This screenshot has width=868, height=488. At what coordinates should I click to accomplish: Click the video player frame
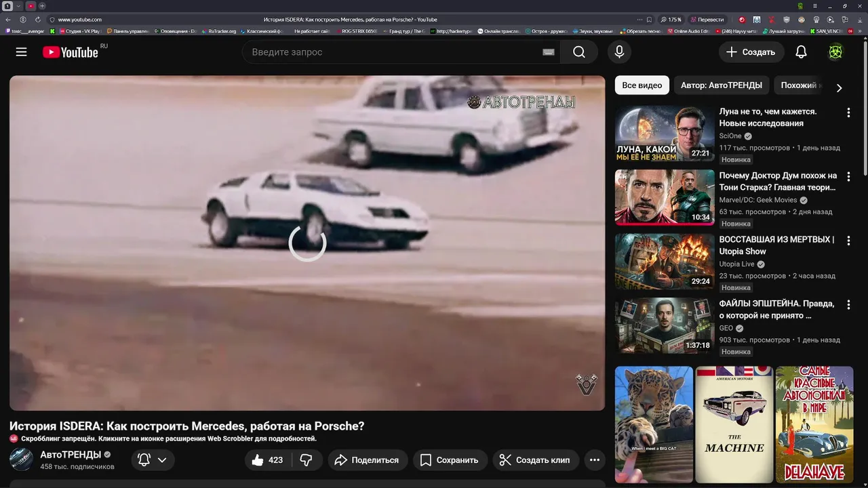(x=307, y=243)
